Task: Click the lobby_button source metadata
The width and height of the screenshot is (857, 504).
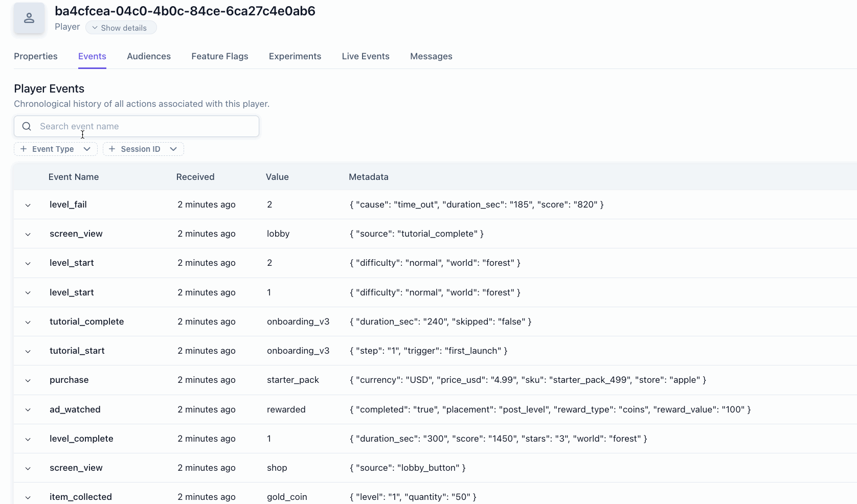Action: [408, 468]
